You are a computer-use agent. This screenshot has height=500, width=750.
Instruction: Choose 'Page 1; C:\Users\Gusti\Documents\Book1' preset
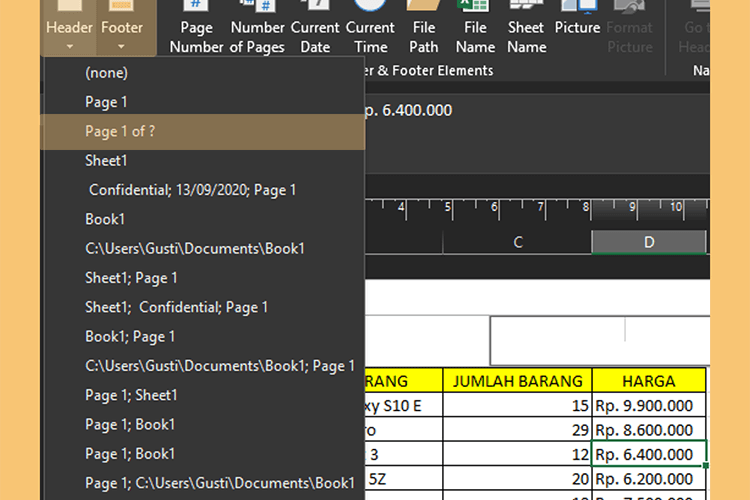click(205, 483)
